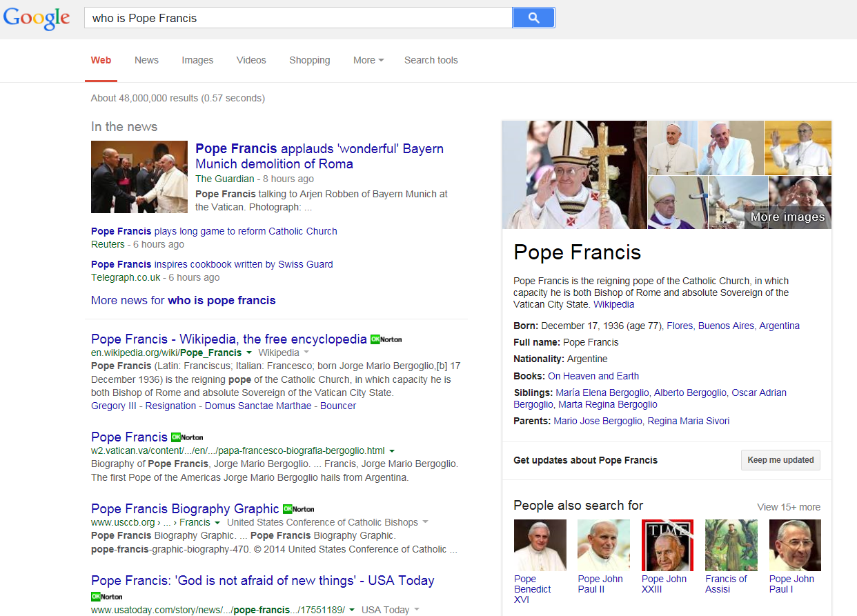Viewport: 857px width, 616px height.
Task: Select the Pope John Paul I thumbnail
Action: coord(795,545)
